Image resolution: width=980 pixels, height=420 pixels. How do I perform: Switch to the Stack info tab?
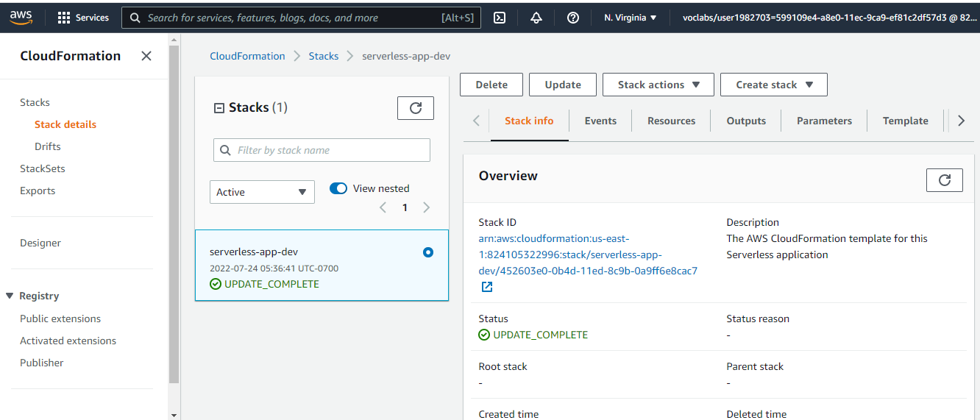pyautogui.click(x=529, y=121)
